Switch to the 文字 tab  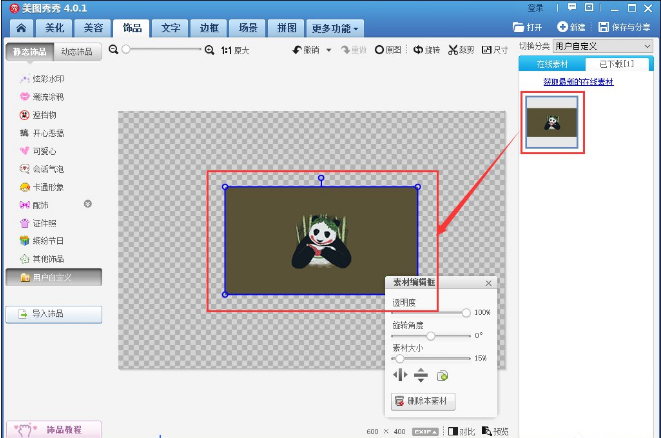[x=170, y=28]
